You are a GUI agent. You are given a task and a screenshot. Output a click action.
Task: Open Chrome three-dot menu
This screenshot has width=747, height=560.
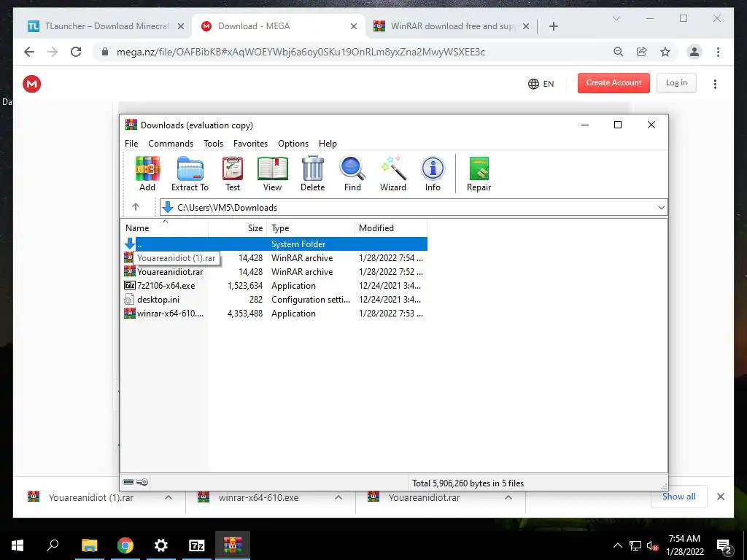pos(718,52)
